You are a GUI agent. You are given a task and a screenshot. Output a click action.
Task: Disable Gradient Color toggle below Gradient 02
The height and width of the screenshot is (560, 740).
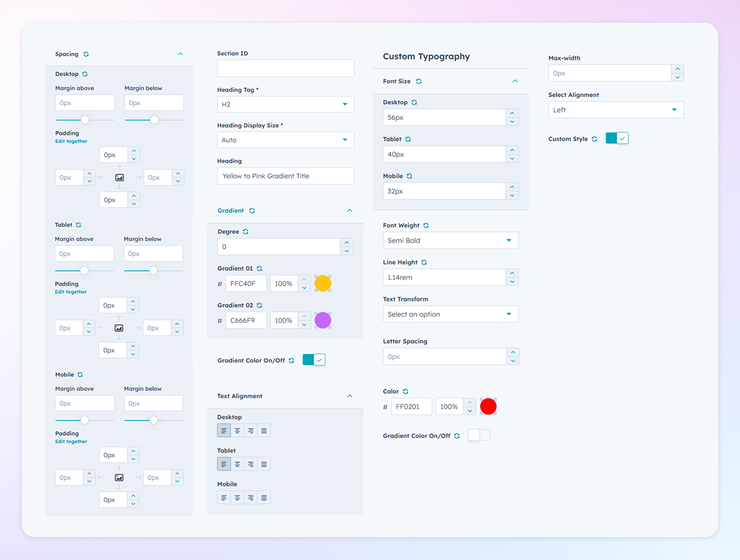coord(314,360)
